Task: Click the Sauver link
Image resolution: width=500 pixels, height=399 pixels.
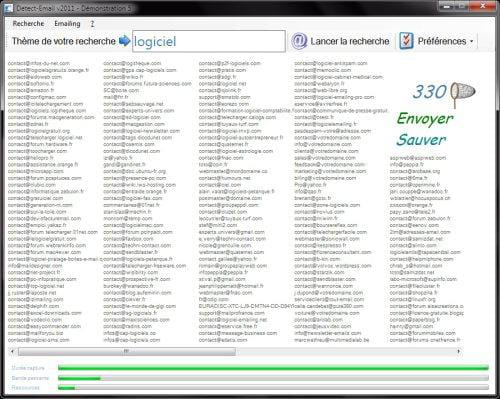Action: point(421,140)
